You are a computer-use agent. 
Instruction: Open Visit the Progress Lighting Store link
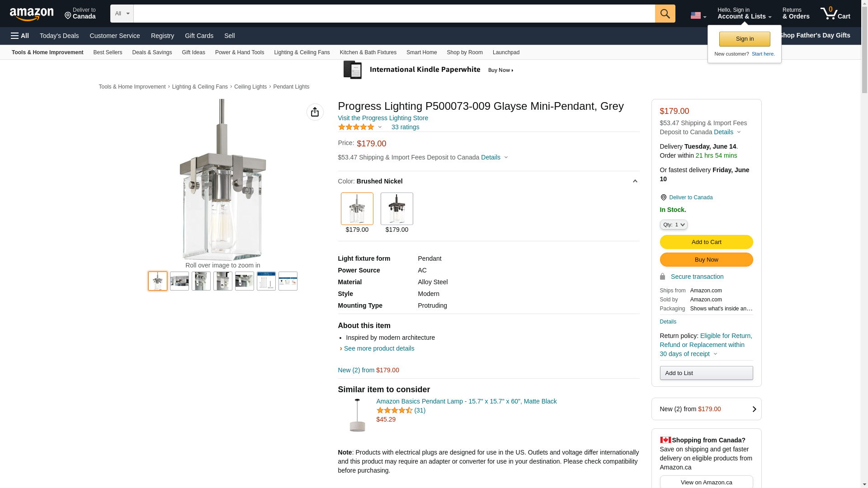(x=382, y=118)
